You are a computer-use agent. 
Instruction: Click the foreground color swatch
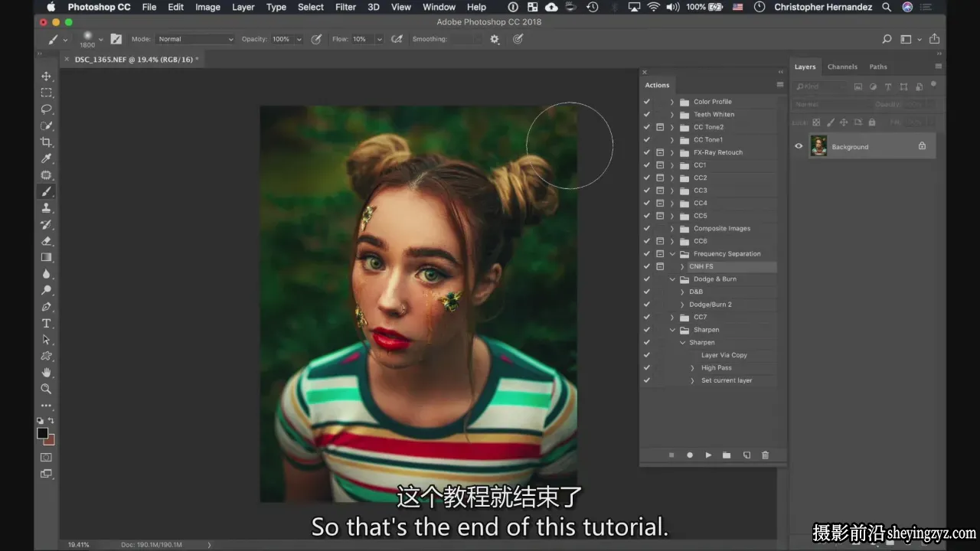tap(43, 433)
